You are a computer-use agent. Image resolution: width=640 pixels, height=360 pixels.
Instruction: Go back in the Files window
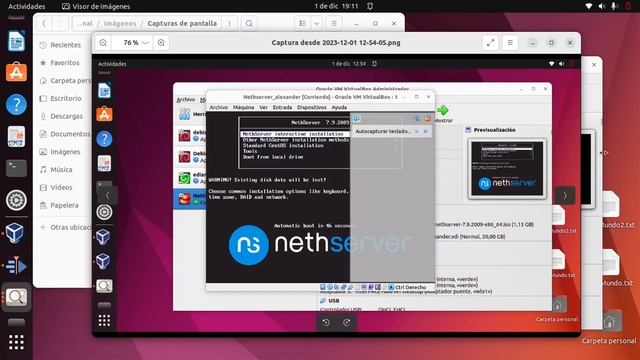point(44,24)
